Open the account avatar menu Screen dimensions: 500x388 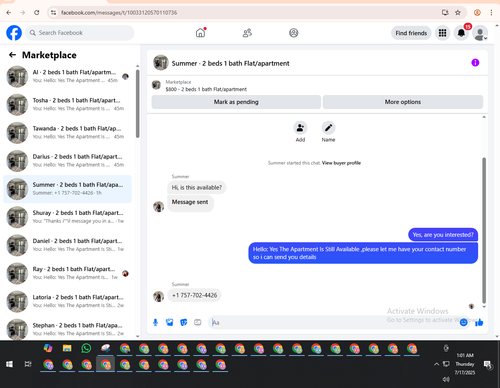click(480, 33)
